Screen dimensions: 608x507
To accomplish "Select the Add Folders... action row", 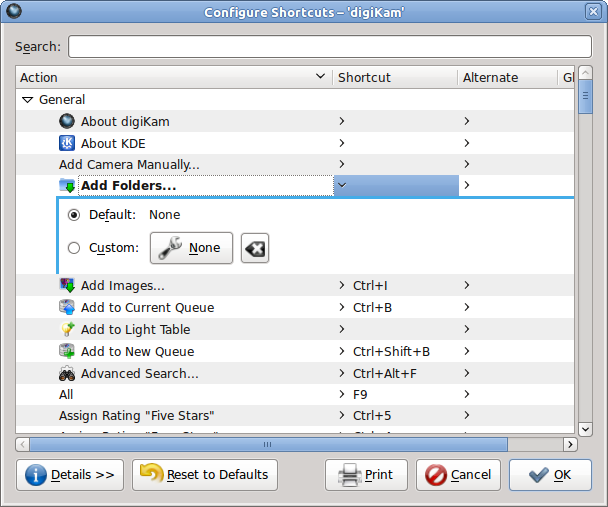I will click(x=295, y=185).
